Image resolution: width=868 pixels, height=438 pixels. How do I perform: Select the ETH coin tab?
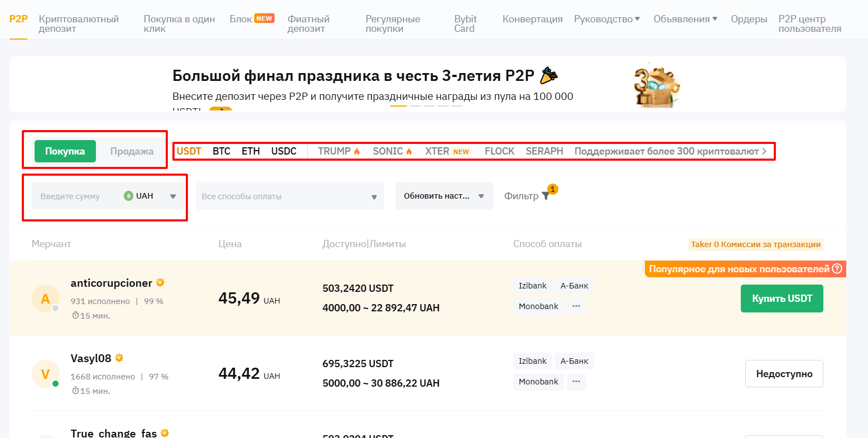click(x=250, y=151)
